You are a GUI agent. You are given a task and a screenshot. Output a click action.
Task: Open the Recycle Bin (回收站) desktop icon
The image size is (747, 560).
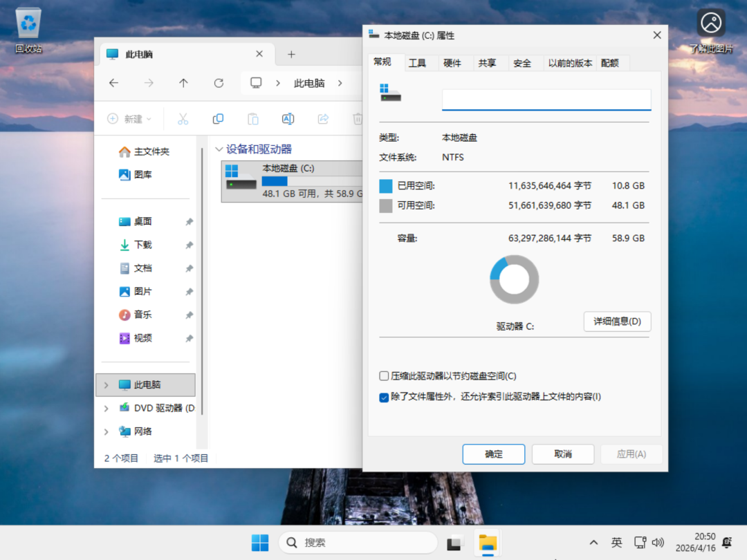click(x=28, y=30)
